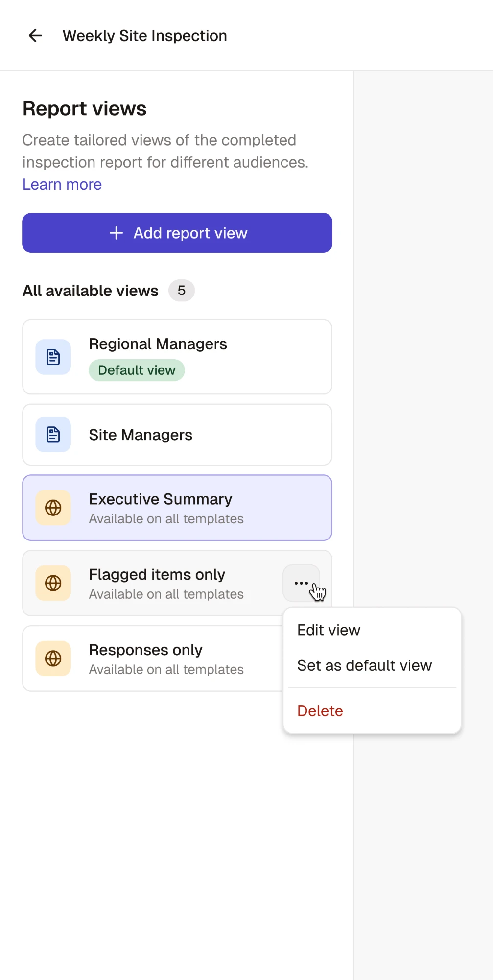Click the plus icon on Add report view
The width and height of the screenshot is (493, 980).
(x=116, y=233)
